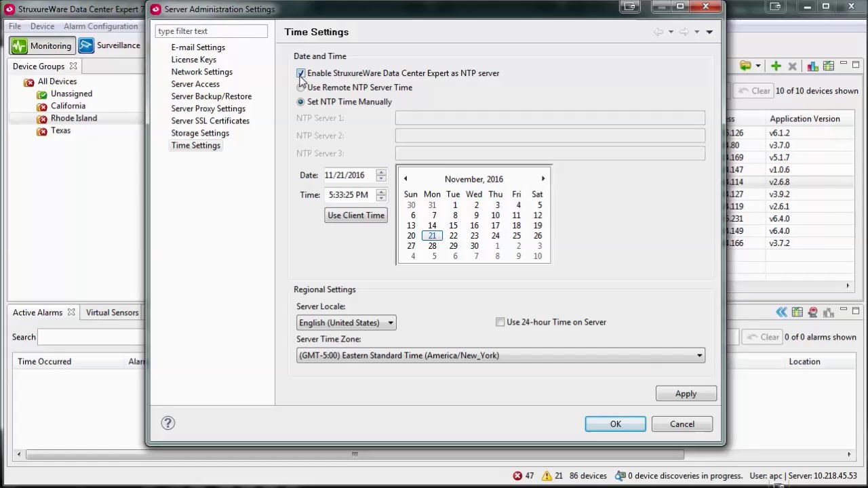The width and height of the screenshot is (868, 488).
Task: Select November 15 in the calendar
Action: click(x=453, y=226)
